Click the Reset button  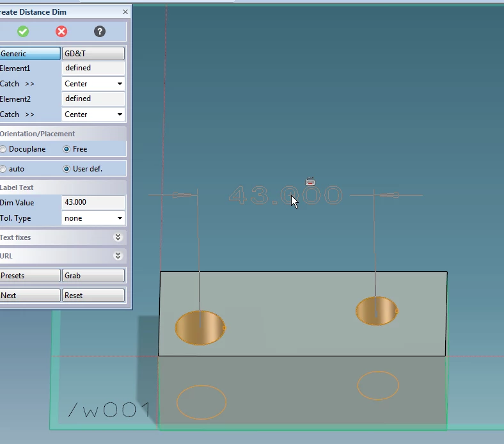(x=93, y=295)
